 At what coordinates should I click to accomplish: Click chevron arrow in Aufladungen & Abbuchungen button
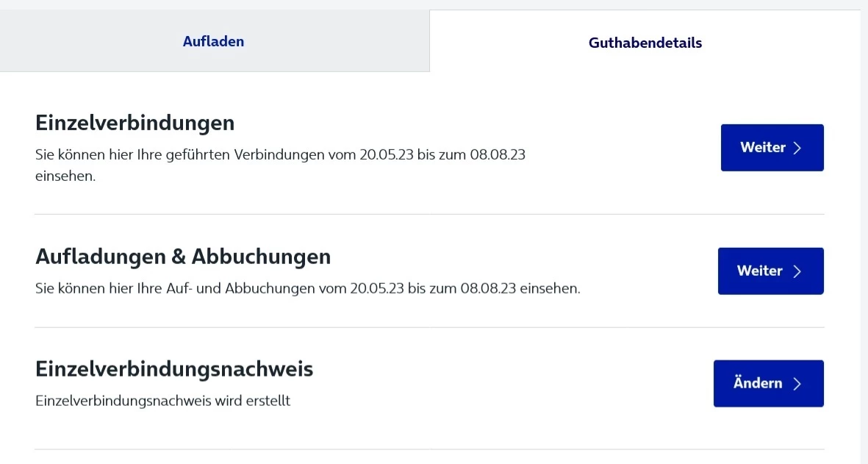[797, 271]
